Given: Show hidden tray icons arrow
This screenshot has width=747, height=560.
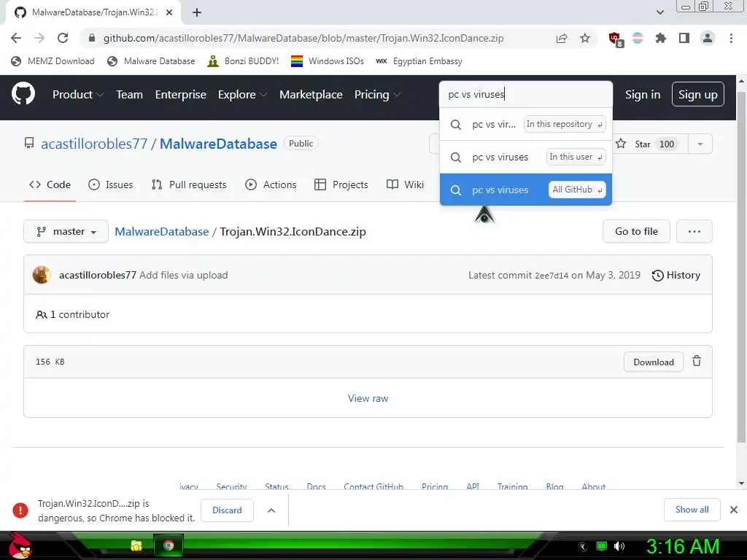Looking at the screenshot, I should pos(583,546).
